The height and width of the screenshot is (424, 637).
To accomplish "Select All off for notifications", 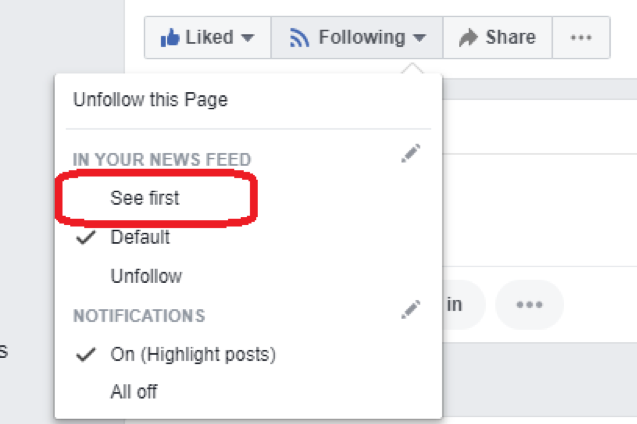I will pyautogui.click(x=134, y=392).
